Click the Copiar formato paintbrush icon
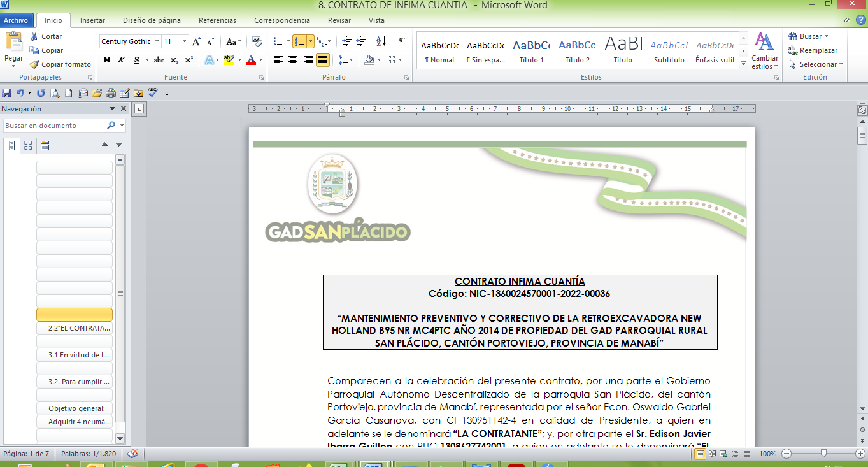The width and height of the screenshot is (868, 467). coord(34,64)
